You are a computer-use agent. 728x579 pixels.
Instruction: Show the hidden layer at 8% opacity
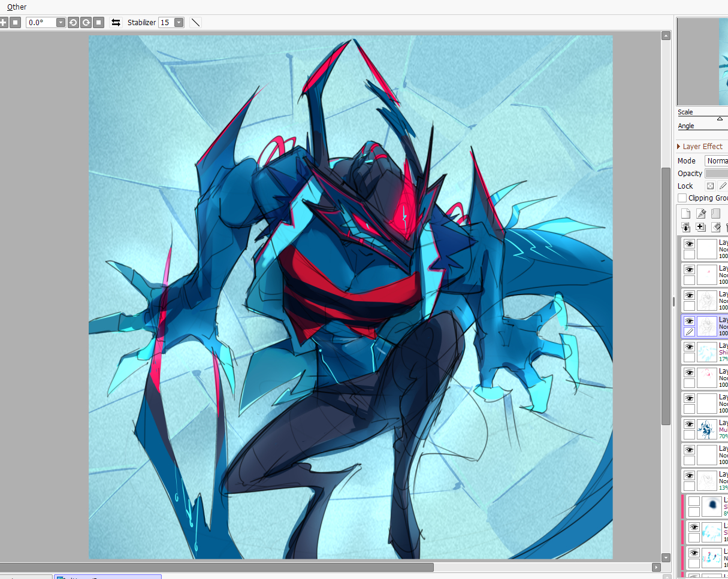[694, 501]
